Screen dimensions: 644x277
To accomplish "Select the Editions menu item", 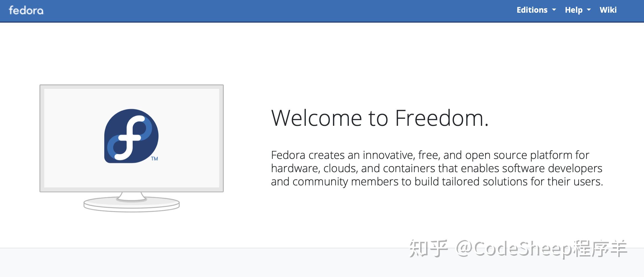I will point(532,10).
